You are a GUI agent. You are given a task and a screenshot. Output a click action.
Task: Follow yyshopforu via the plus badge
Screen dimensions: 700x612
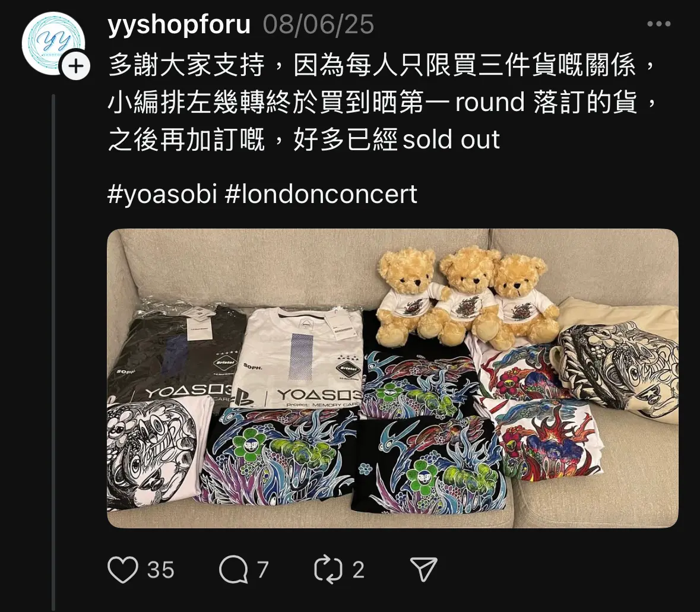[77, 67]
